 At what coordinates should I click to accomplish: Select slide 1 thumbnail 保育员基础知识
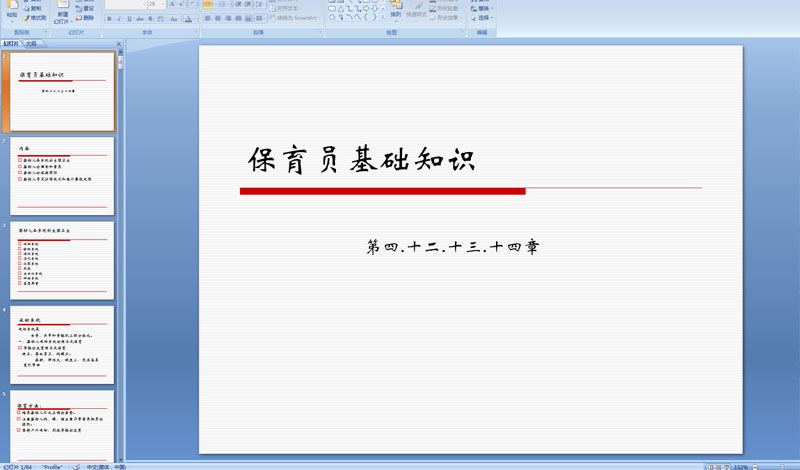[x=62, y=92]
